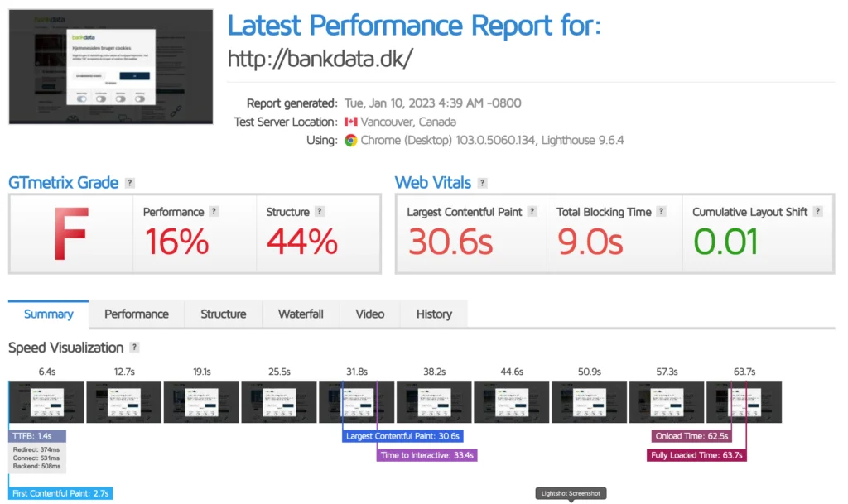This screenshot has height=504, width=848.
Task: Click the TTFB: 1.4s marker
Action: (37, 436)
